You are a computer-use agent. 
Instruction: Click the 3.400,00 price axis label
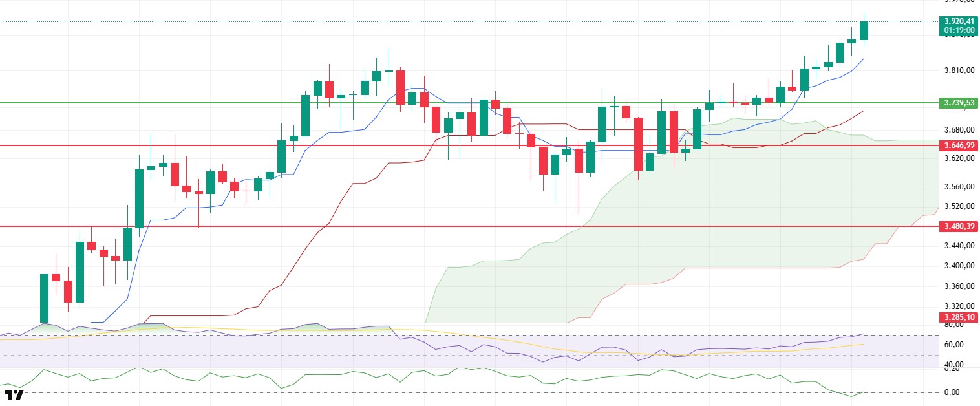[x=958, y=266]
